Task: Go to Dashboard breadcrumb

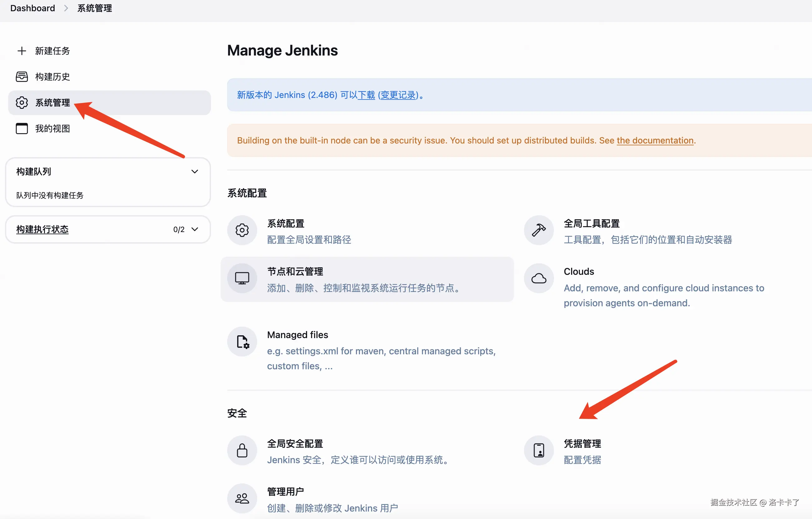Action: click(x=32, y=8)
